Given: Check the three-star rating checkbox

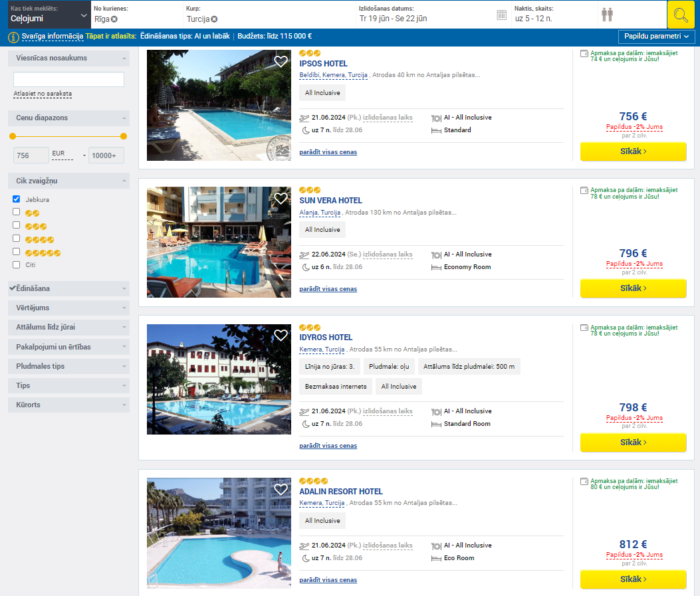Looking at the screenshot, I should (x=17, y=225).
